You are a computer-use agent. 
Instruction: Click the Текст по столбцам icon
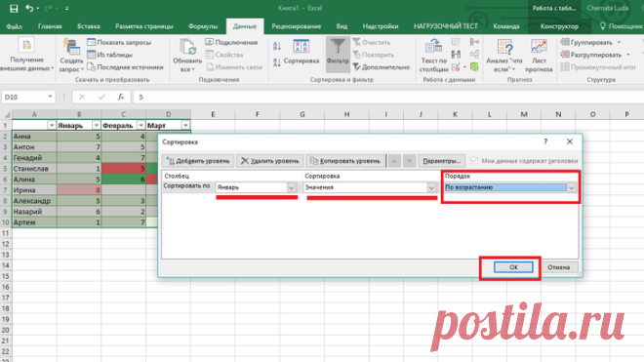[433, 47]
